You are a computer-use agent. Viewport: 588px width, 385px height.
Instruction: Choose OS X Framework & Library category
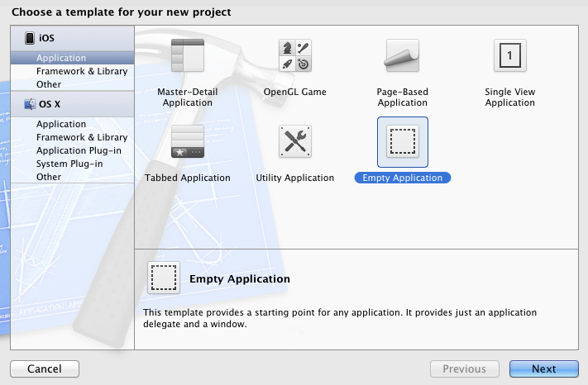point(82,137)
